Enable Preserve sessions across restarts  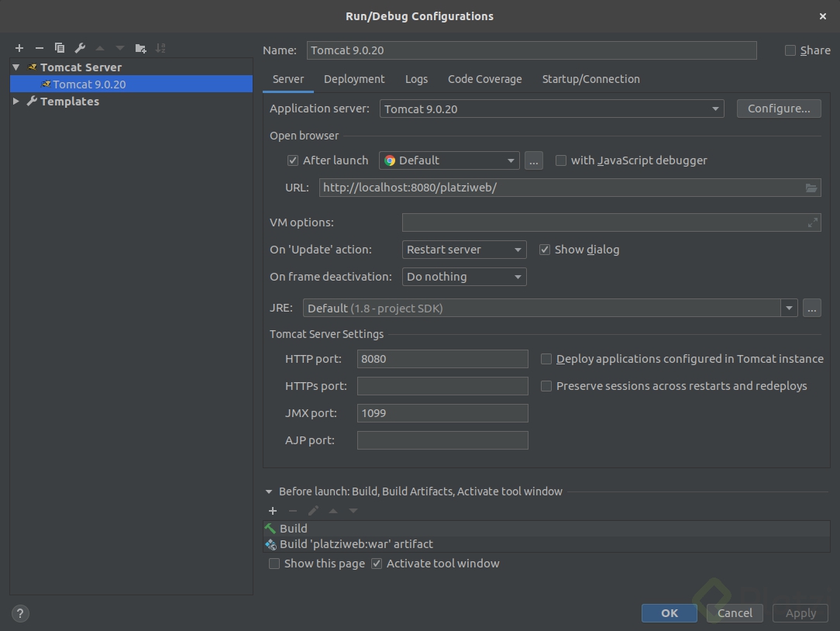tap(546, 386)
